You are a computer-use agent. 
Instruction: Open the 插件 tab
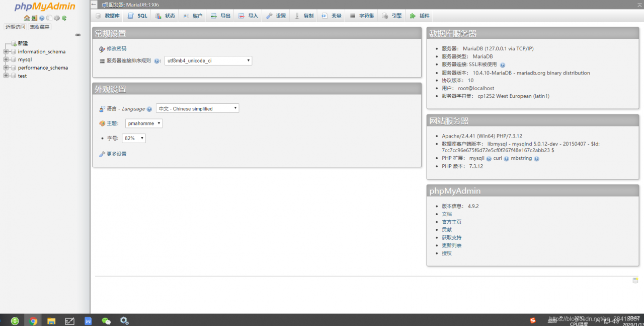pos(420,16)
